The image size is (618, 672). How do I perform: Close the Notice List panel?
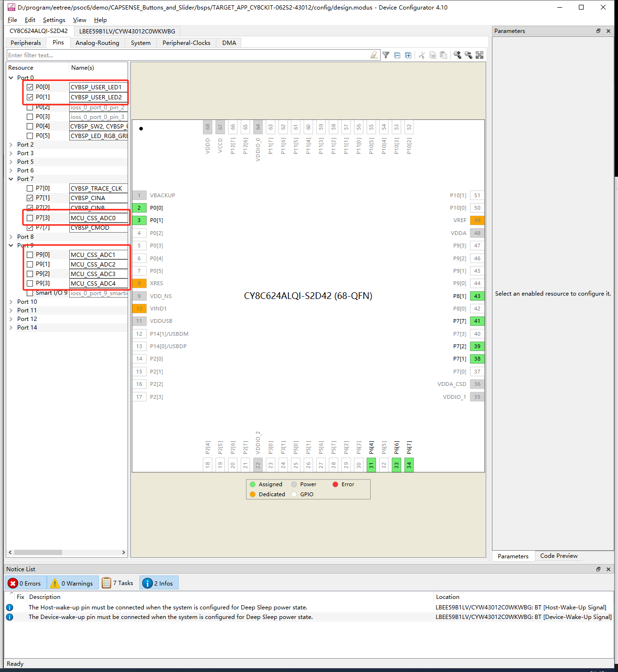608,569
